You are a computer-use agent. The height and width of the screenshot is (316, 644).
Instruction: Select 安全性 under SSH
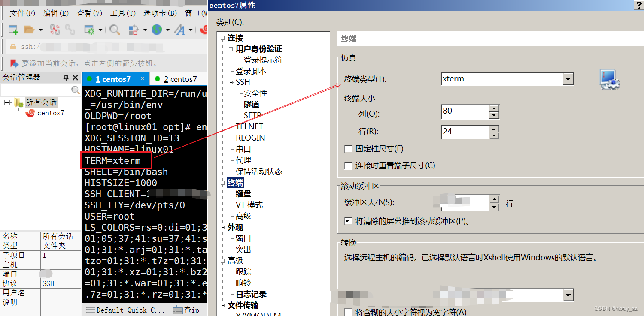coord(255,93)
